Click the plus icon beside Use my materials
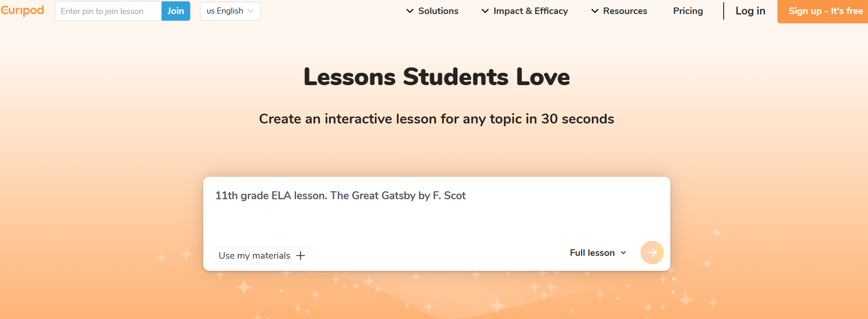Image resolution: width=868 pixels, height=319 pixels. (x=301, y=255)
